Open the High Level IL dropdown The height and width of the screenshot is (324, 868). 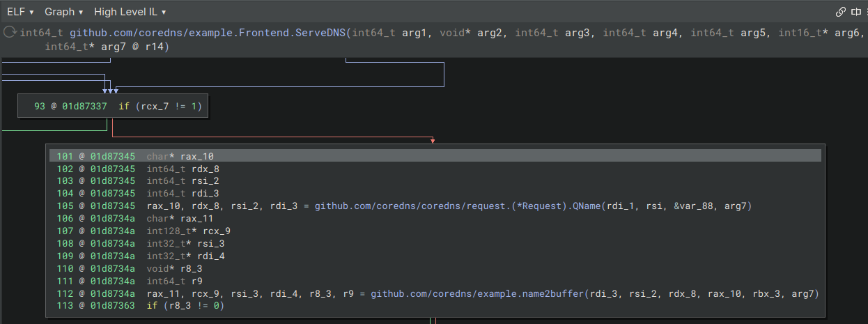pyautogui.click(x=130, y=12)
